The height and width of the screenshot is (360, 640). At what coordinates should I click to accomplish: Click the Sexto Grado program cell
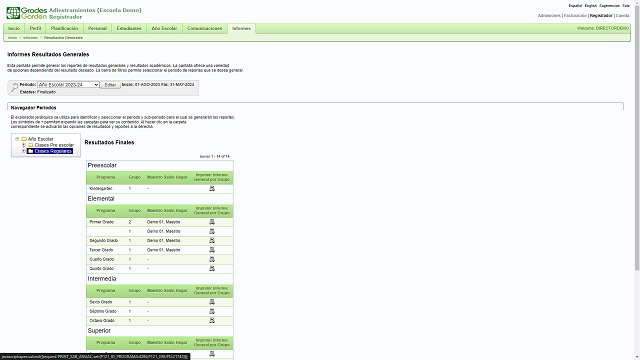point(101,302)
